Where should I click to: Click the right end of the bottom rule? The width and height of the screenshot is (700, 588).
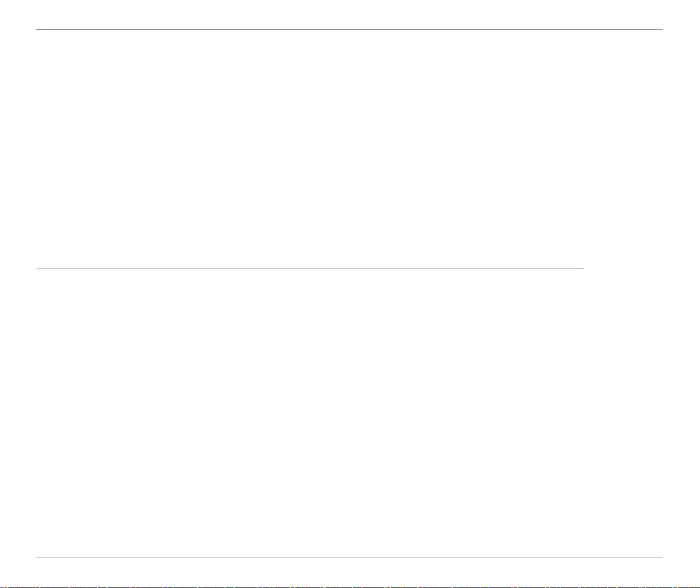(x=661, y=558)
